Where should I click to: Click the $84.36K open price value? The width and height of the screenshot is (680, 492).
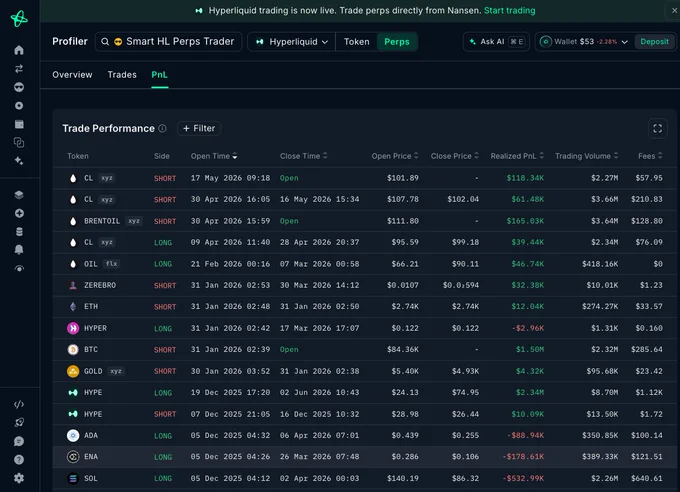pyautogui.click(x=402, y=349)
